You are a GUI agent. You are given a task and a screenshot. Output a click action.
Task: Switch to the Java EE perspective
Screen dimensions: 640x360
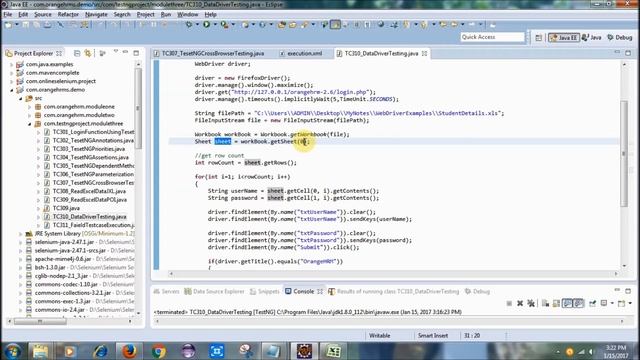tap(564, 38)
